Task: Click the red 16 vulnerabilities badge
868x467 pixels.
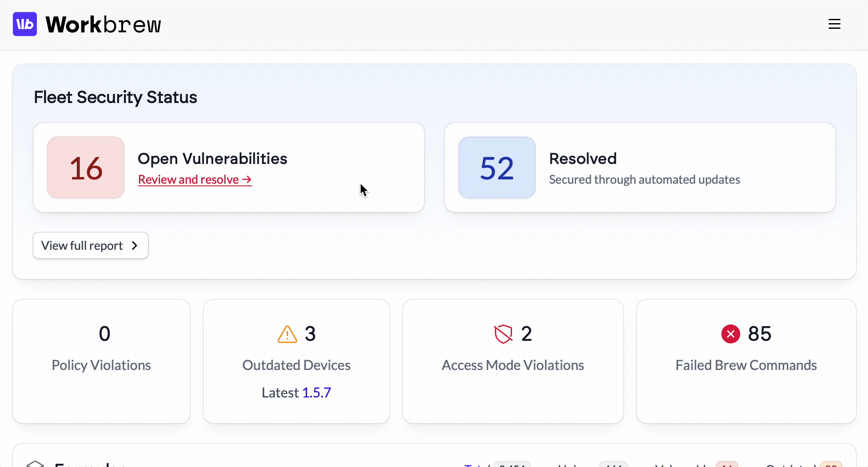Action: (86, 167)
